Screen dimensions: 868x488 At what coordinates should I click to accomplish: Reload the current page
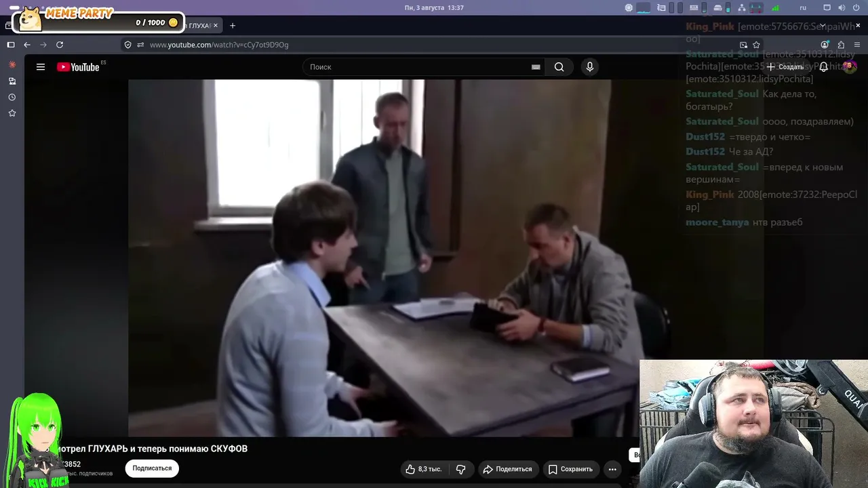[x=60, y=45]
